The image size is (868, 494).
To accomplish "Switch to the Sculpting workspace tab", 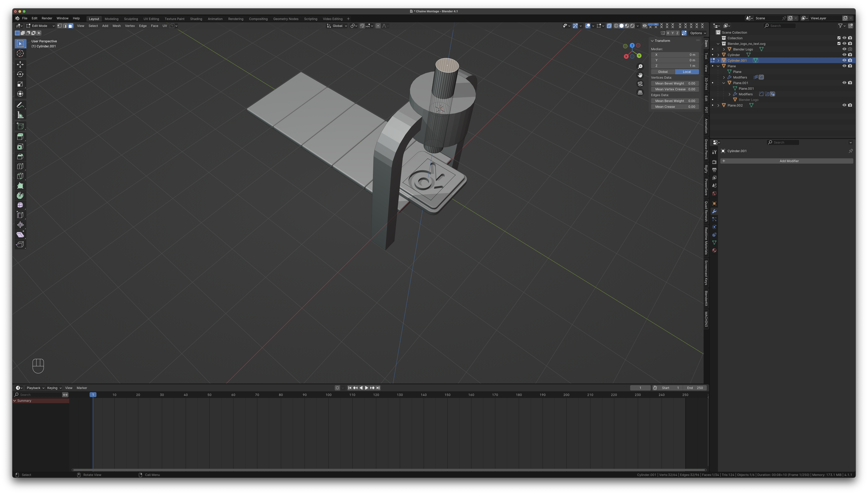I will click(131, 19).
